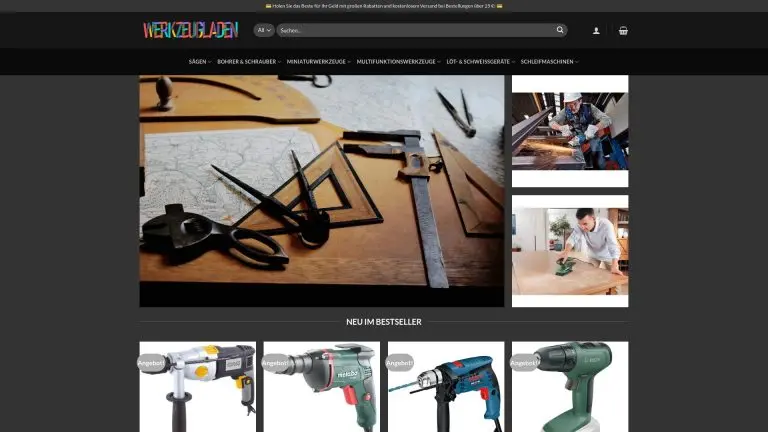
Task: Click Angebot badge on the blue Bosch drill
Action: coord(398,362)
